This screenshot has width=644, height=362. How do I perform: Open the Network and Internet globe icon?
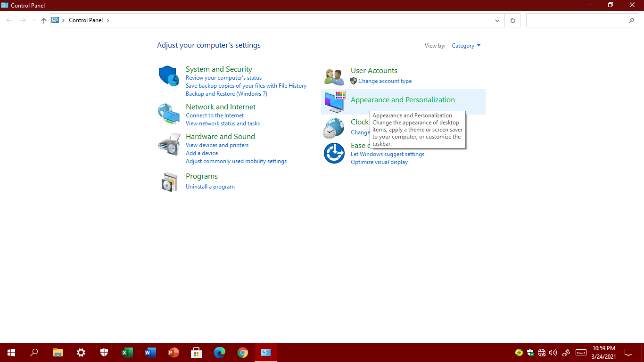click(x=168, y=114)
